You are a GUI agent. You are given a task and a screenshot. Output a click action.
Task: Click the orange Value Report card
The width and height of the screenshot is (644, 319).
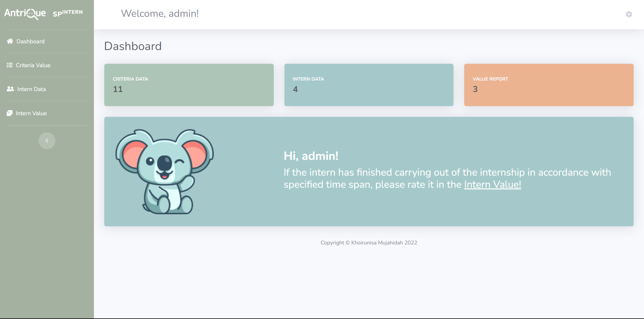548,85
